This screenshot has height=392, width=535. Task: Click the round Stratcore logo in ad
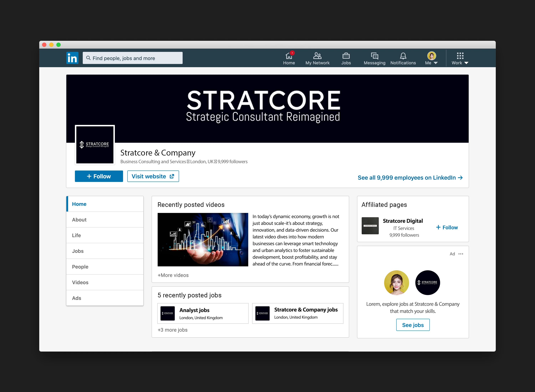427,283
